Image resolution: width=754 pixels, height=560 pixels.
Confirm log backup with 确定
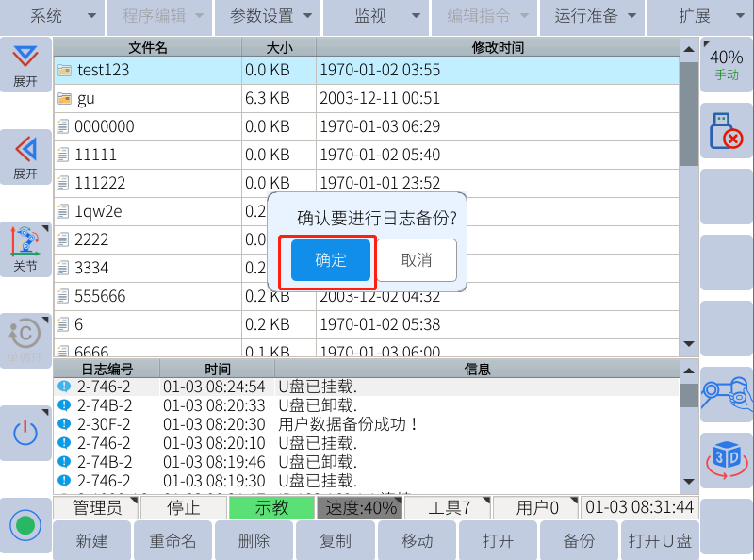click(331, 260)
